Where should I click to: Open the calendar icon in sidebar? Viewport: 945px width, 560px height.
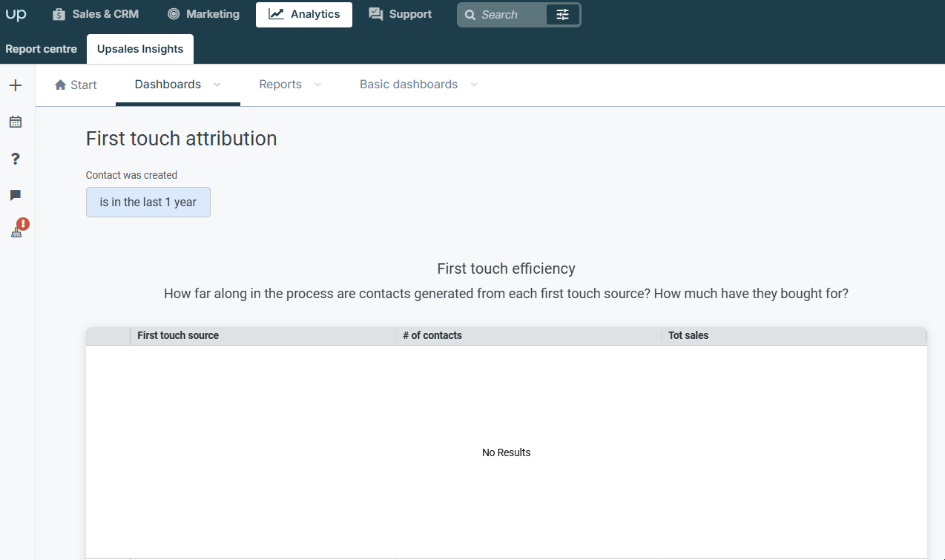tap(16, 122)
